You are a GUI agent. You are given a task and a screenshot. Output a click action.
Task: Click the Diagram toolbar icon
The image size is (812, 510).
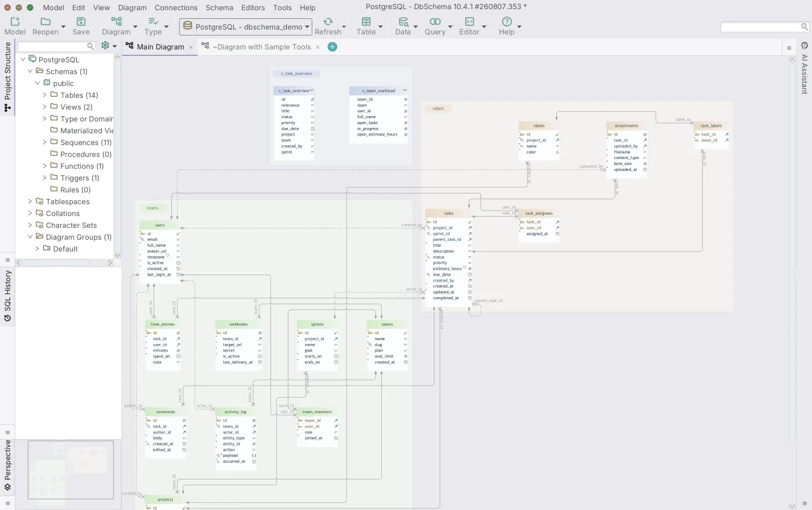click(x=117, y=21)
